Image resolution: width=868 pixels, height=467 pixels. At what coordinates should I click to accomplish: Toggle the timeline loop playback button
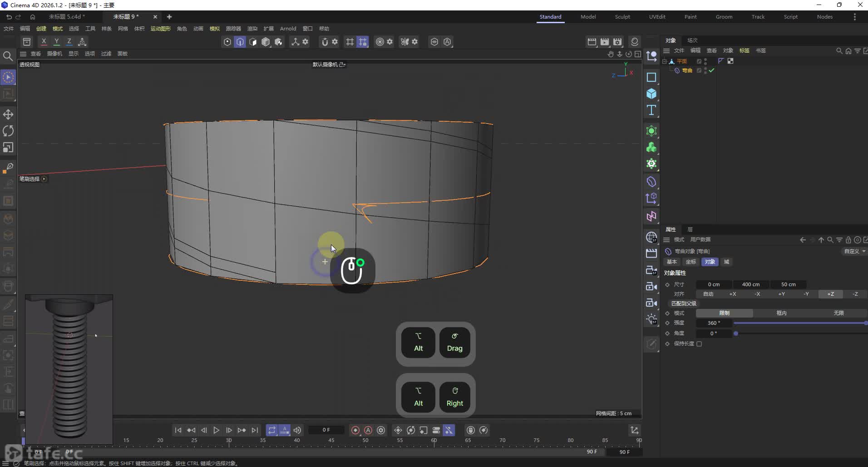click(x=271, y=430)
